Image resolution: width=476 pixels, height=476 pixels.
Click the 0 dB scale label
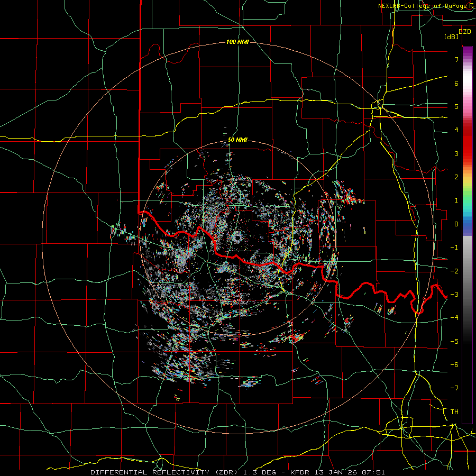point(456,224)
